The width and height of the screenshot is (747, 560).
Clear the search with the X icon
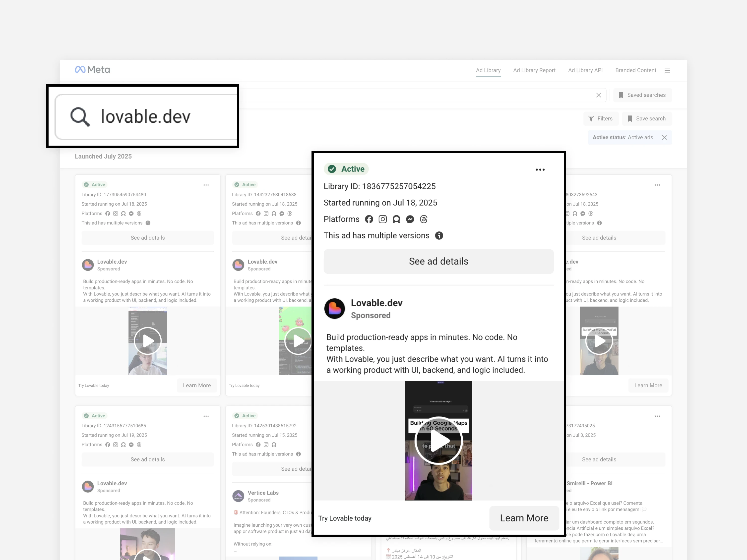tap(598, 95)
